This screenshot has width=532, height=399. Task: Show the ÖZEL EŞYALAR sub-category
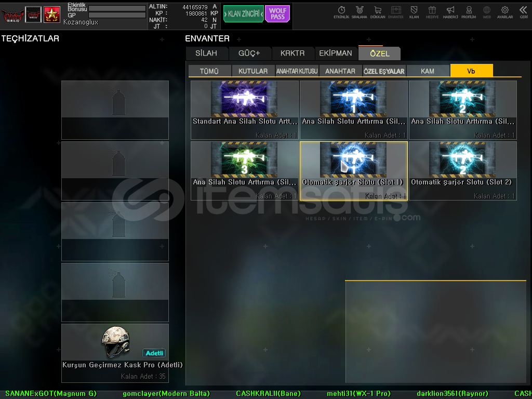coord(384,71)
